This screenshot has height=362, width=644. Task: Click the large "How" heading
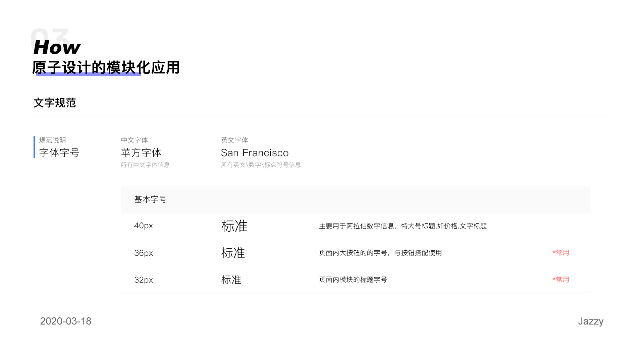pyautogui.click(x=57, y=47)
